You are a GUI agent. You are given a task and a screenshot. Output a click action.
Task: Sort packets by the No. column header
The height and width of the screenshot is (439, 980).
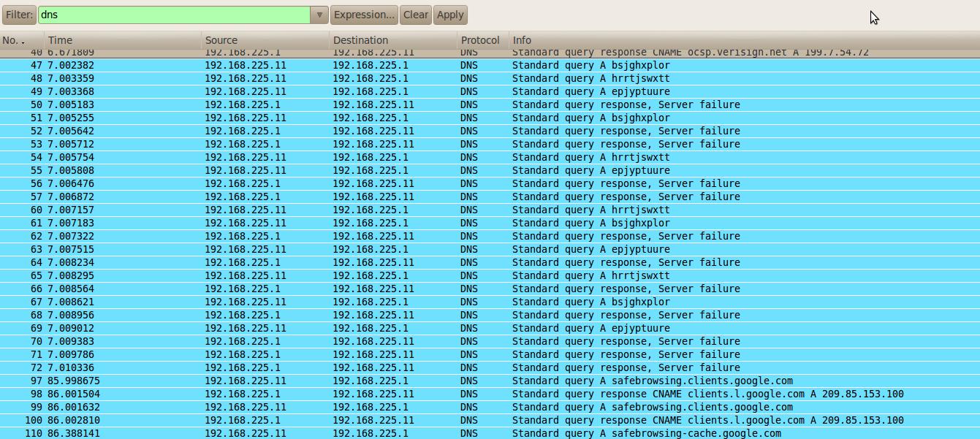pos(22,40)
